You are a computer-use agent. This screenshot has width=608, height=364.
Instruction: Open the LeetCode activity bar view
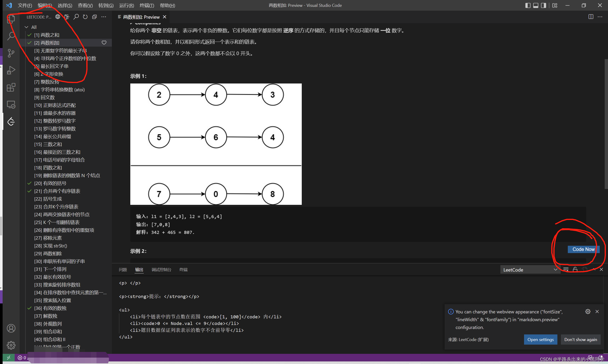(11, 121)
